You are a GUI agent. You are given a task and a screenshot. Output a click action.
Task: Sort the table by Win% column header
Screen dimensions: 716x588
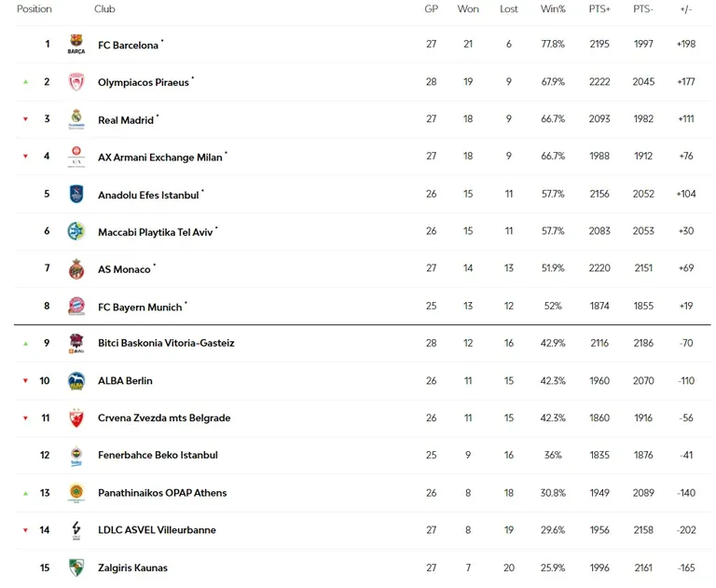[x=553, y=8]
